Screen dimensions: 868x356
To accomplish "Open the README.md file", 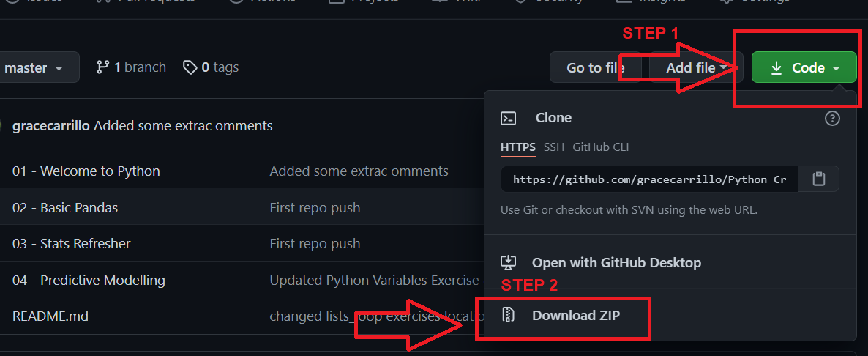I will point(50,316).
